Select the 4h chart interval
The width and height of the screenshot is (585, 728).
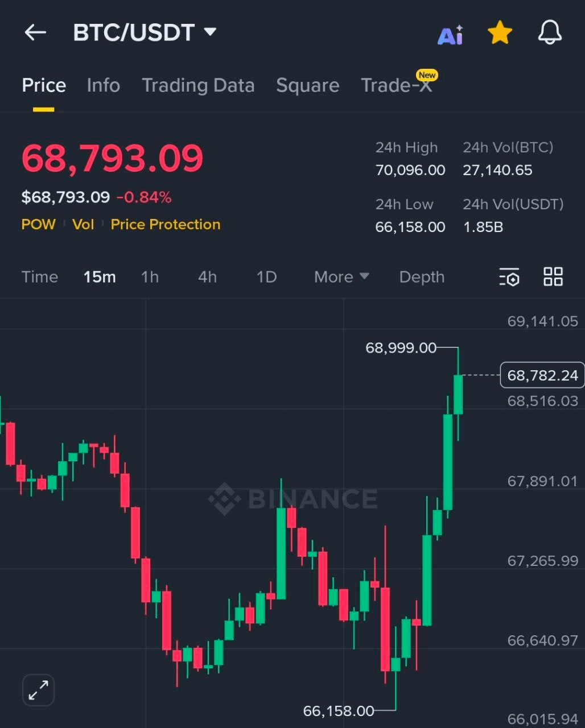207,277
